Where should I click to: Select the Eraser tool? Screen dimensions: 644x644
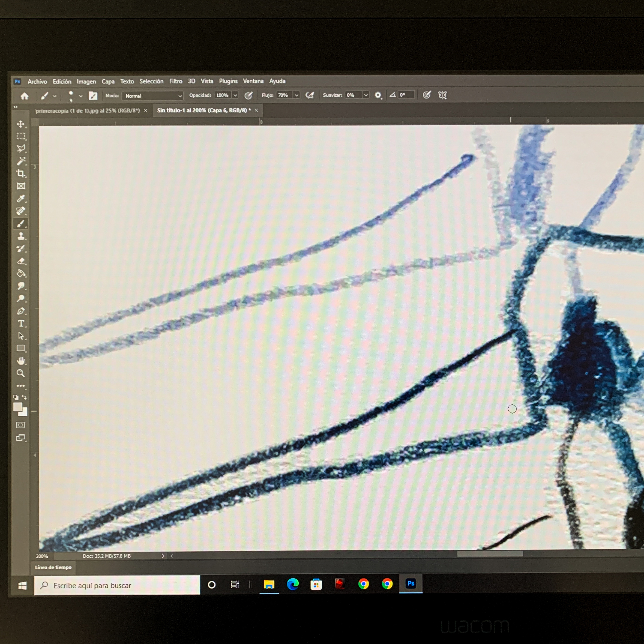[21, 261]
